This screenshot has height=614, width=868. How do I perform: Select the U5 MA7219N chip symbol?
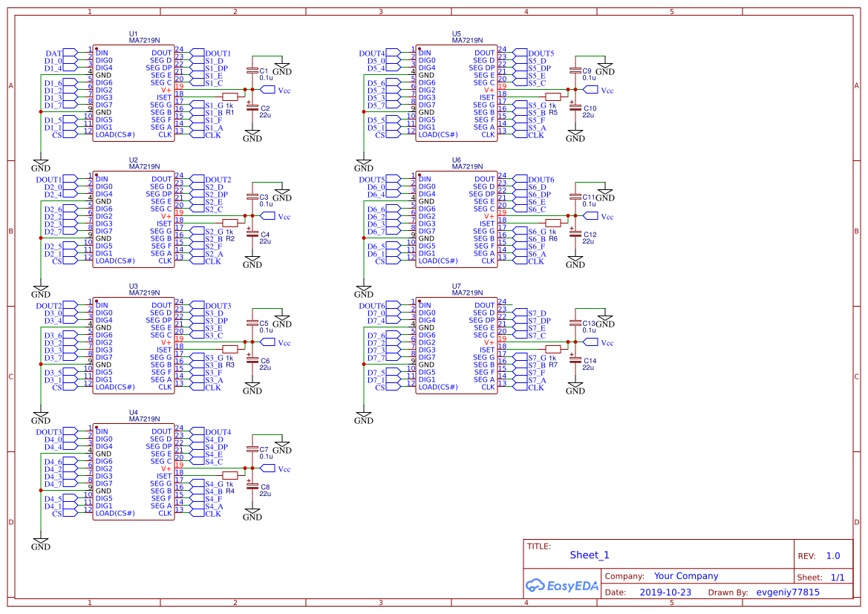(x=456, y=93)
